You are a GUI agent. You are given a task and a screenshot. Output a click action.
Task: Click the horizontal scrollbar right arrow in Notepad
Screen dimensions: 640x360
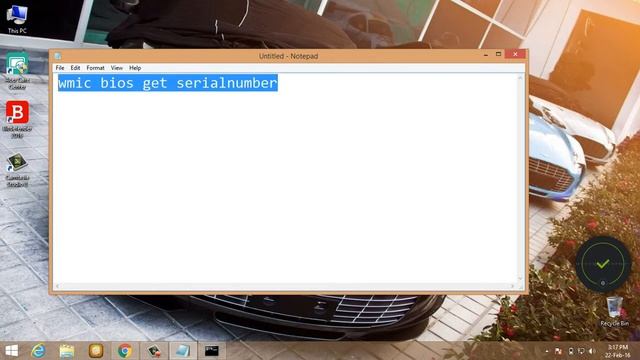[x=512, y=286]
